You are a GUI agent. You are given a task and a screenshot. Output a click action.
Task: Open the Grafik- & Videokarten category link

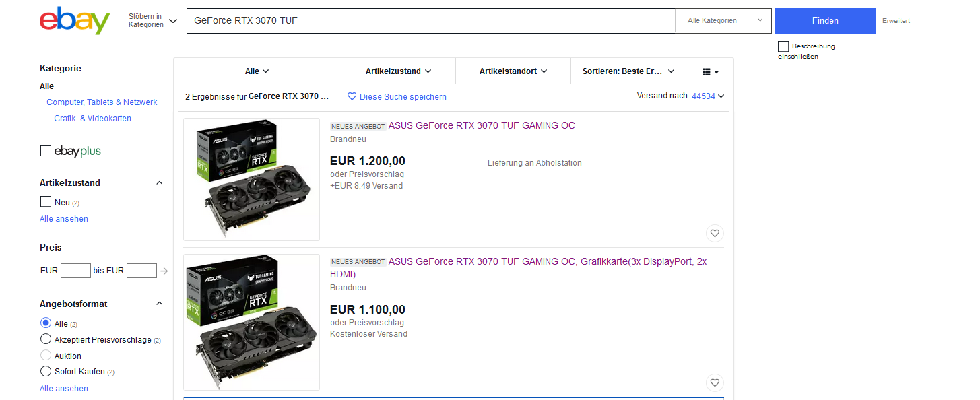[92, 119]
